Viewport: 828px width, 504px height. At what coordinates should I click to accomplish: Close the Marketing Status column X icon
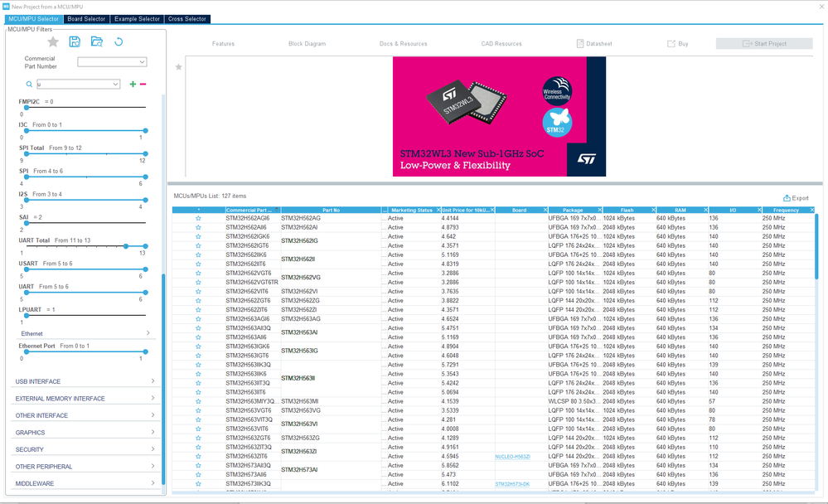(438, 211)
